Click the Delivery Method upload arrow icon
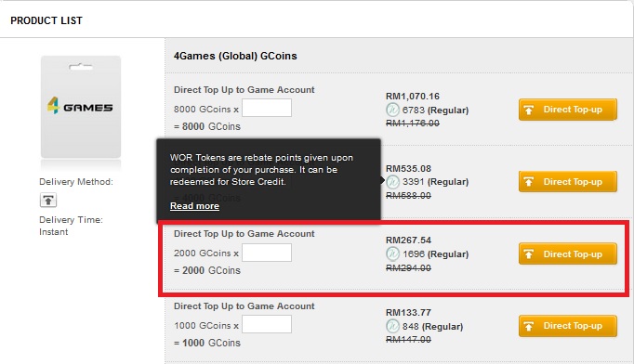Screen dimensions: 634x364 (48, 200)
